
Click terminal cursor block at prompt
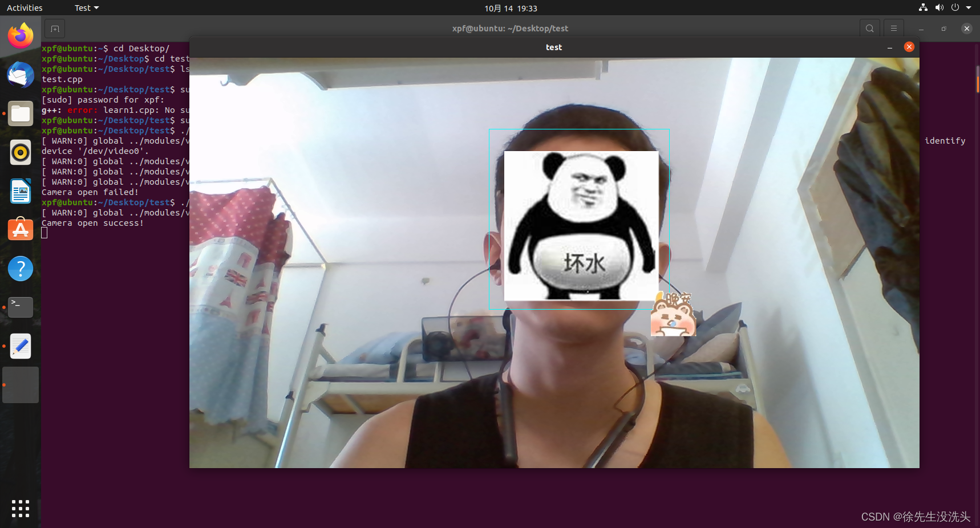click(x=44, y=233)
